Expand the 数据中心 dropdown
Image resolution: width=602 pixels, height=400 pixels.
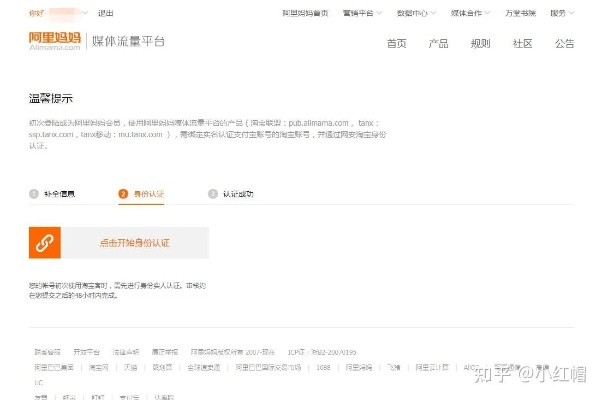pos(416,13)
